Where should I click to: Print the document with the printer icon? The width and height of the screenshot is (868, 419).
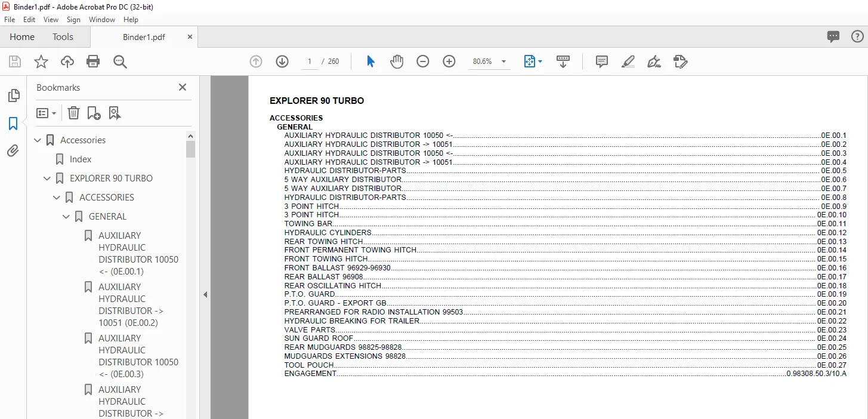click(x=93, y=61)
